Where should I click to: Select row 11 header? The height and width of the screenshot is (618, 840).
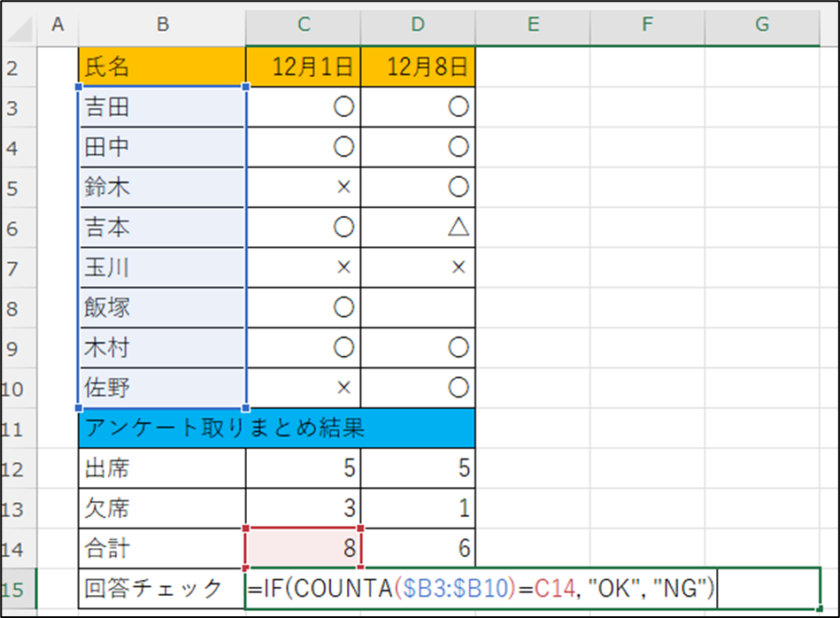pos(19,429)
